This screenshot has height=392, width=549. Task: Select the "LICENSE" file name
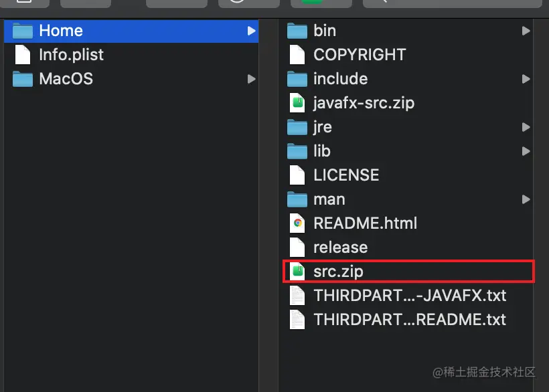pyautogui.click(x=346, y=175)
